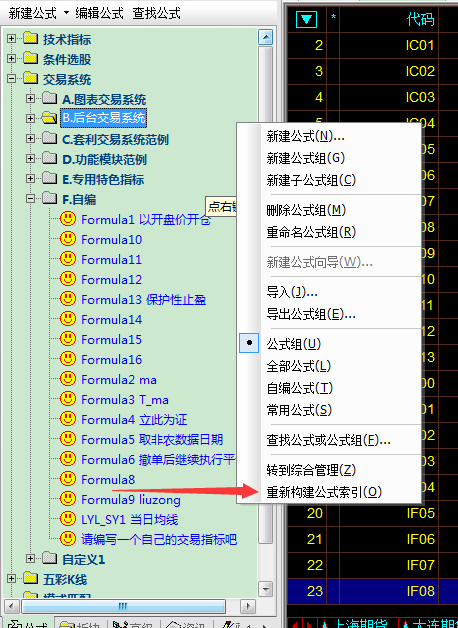This screenshot has width=458, height=628.
Task: Click the folder icon of A.图表交易系统
Action: coord(50,99)
